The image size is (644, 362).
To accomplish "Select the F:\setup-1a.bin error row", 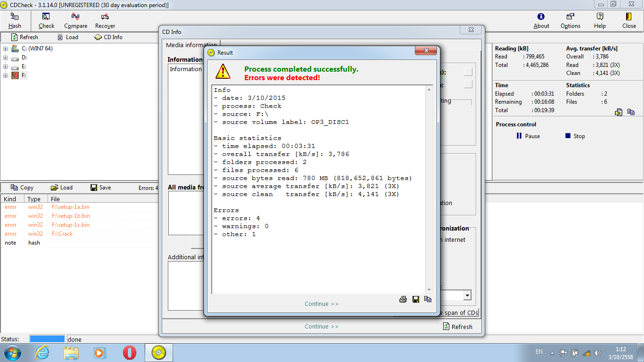I will point(71,207).
